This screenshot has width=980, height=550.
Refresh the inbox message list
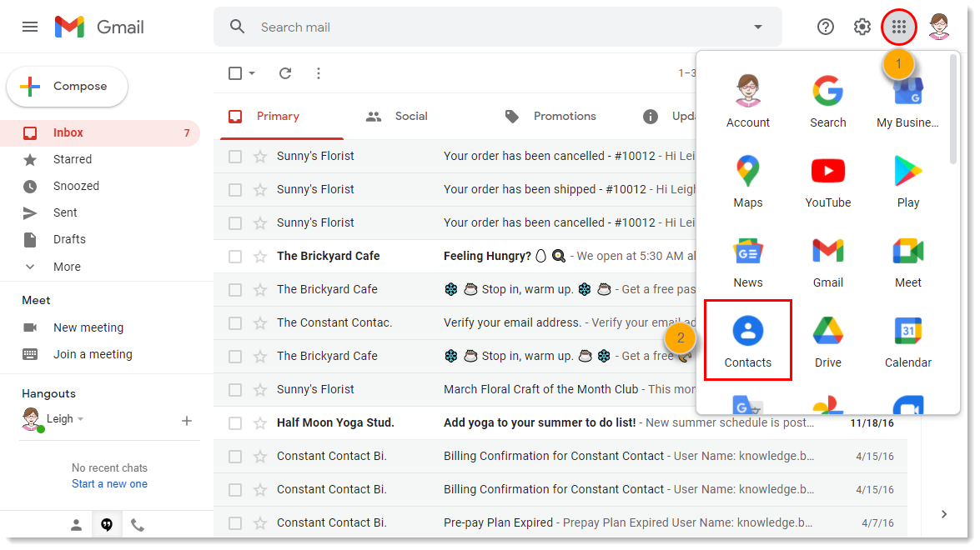point(285,73)
